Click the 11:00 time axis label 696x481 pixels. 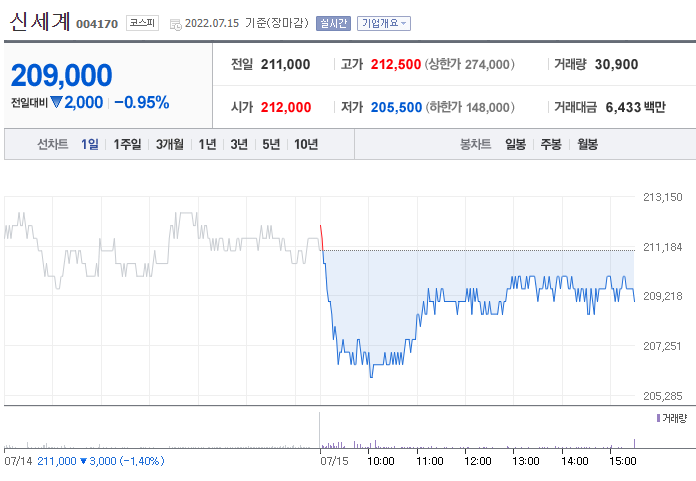click(x=430, y=461)
